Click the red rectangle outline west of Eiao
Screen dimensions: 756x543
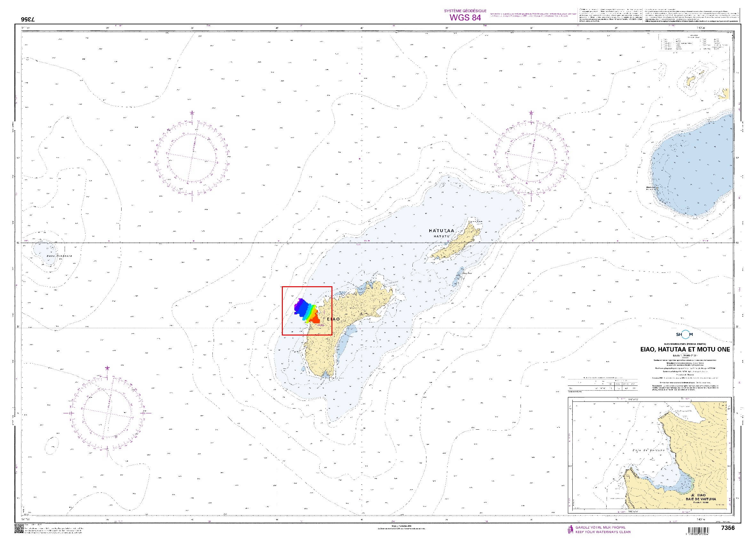283,311
